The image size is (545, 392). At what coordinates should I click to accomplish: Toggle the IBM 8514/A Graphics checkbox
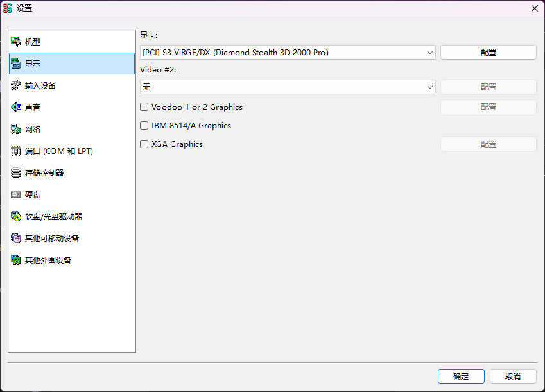pos(144,126)
